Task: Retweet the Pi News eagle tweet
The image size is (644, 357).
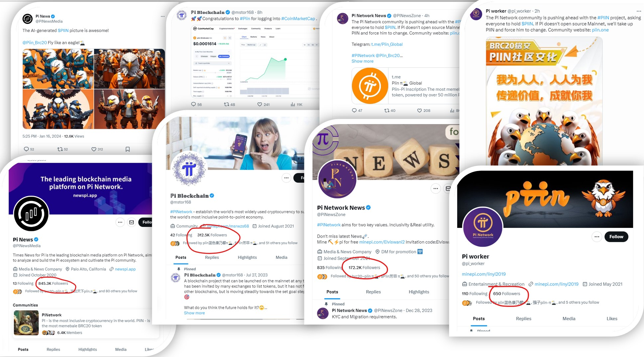Action: (60, 149)
